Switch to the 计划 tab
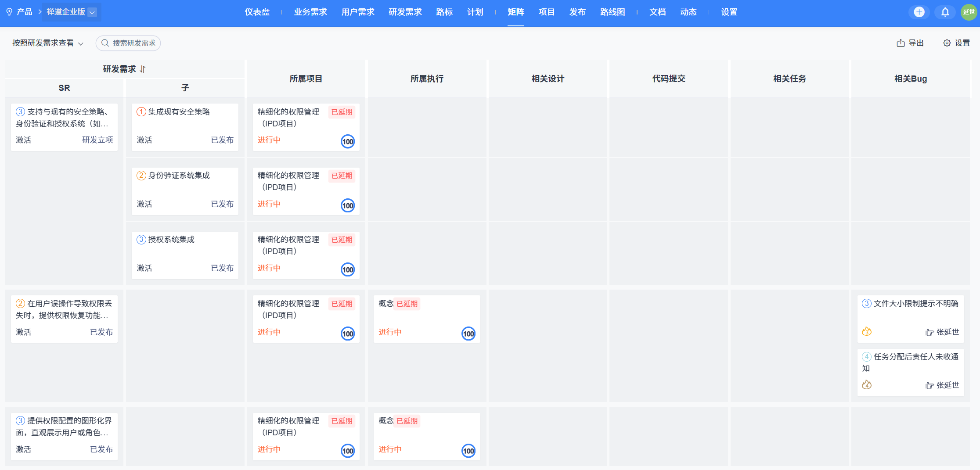Viewport: 980px width, 470px height. (475, 12)
